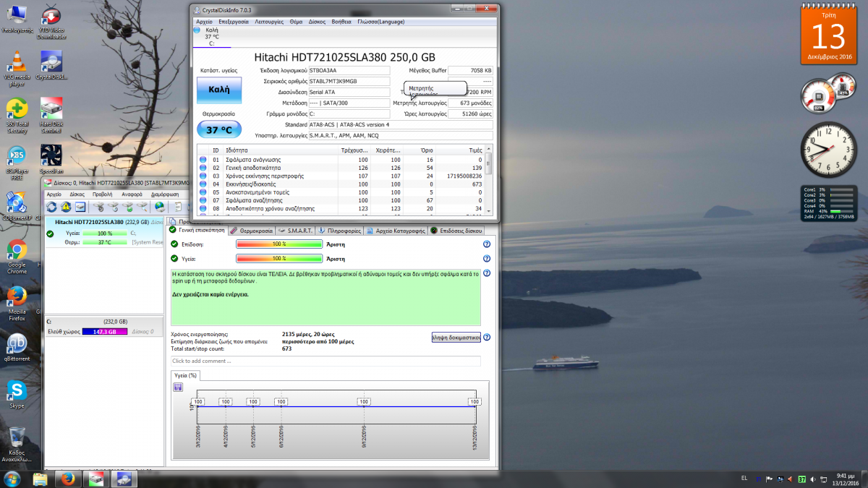The width and height of the screenshot is (868, 488).
Task: Open the Δίσκος menu in Hard Disk Sentinel
Action: pos(77,194)
